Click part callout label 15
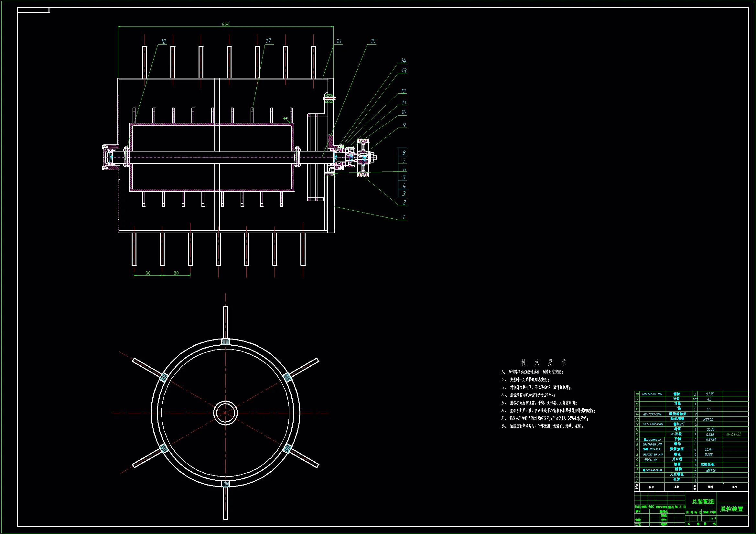The width and height of the screenshot is (756, 534). click(373, 41)
